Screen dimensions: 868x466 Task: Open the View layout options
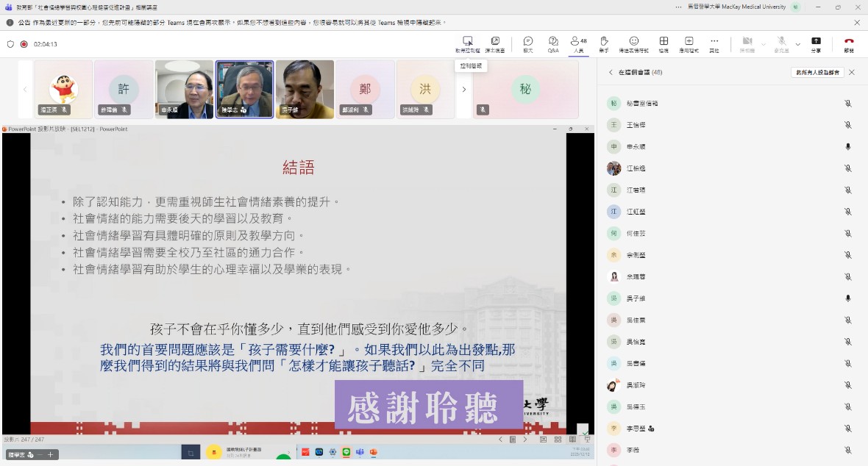pyautogui.click(x=664, y=43)
